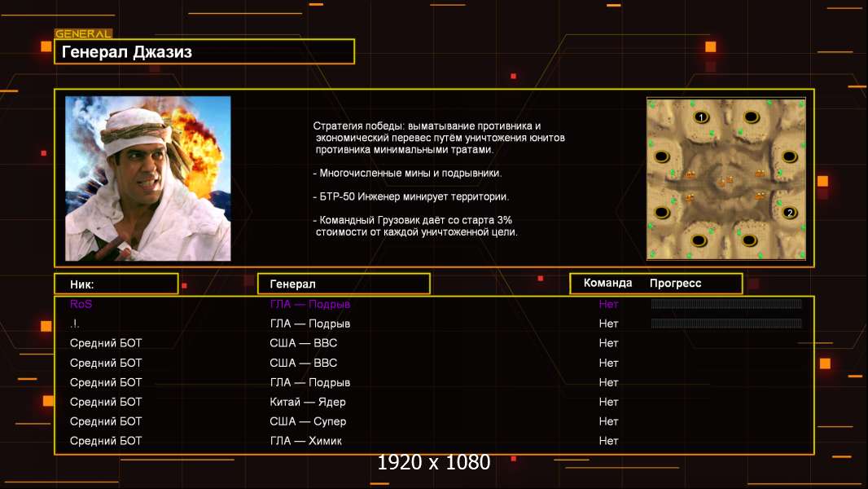Click the "США — Супер" general entry
The height and width of the screenshot is (489, 868).
click(308, 421)
